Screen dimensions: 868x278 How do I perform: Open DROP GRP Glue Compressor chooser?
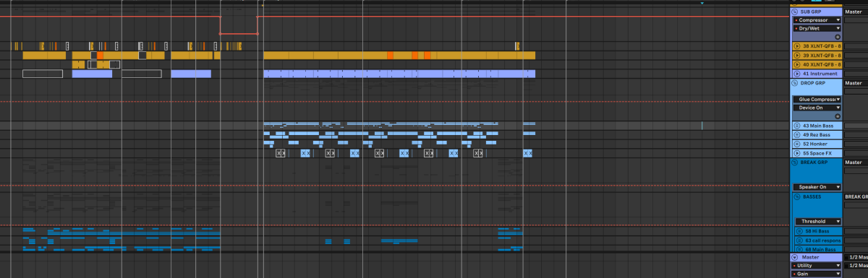pyautogui.click(x=818, y=99)
